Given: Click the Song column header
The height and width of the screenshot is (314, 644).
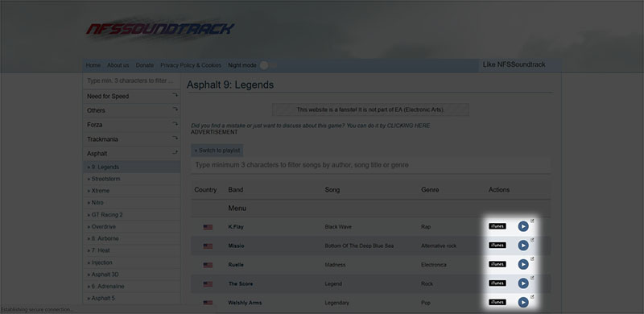Looking at the screenshot, I should point(332,190).
